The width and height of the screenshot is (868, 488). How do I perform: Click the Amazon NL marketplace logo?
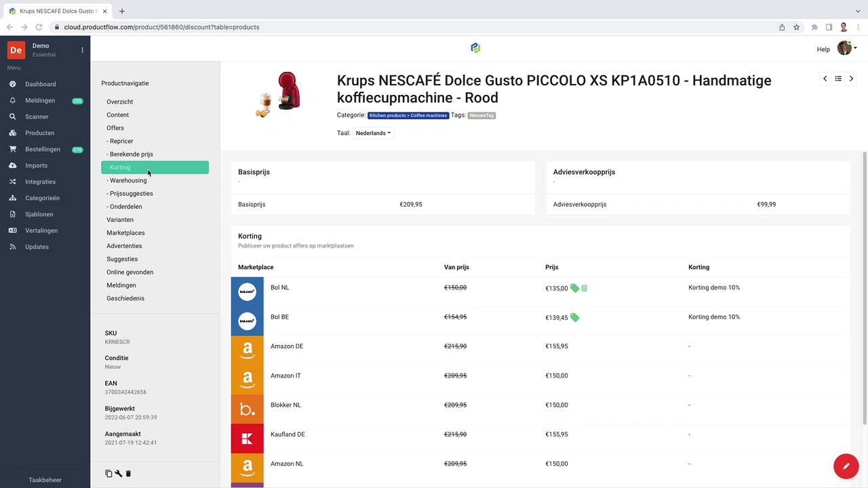[247, 468]
